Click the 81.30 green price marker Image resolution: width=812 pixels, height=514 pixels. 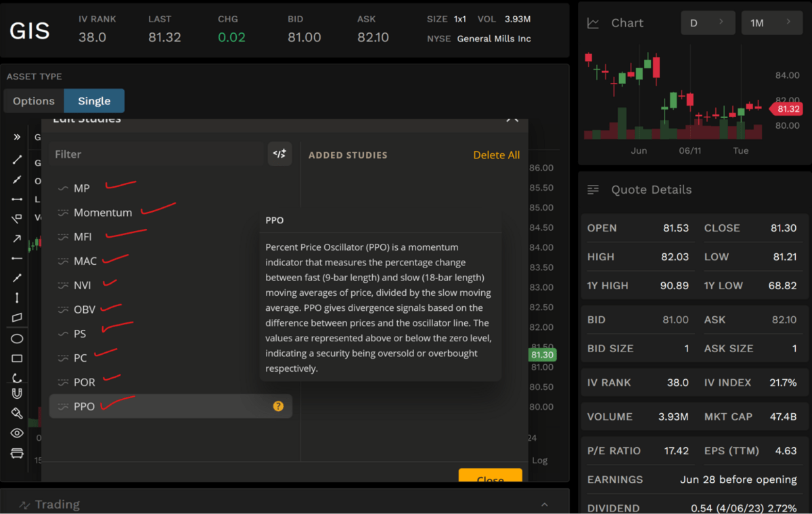click(542, 355)
